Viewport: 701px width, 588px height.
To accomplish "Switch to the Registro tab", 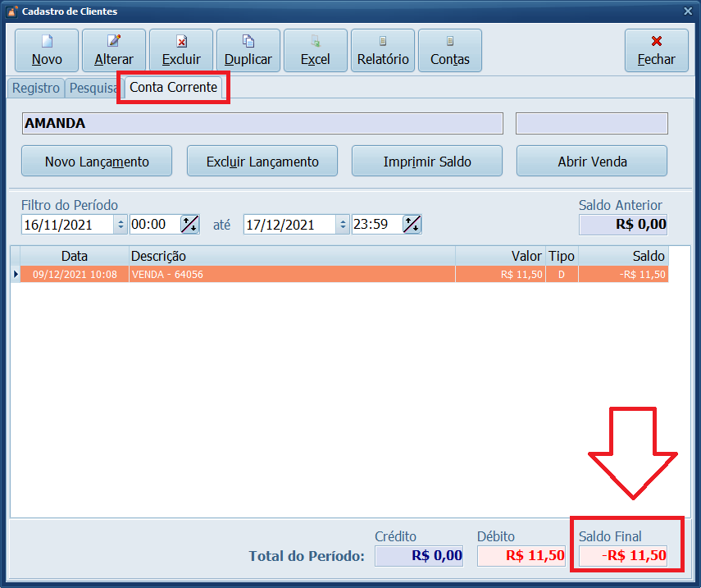I will click(35, 88).
